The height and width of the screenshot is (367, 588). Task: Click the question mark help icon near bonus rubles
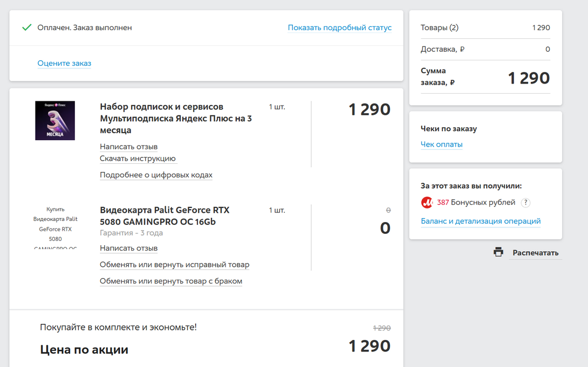click(x=526, y=203)
